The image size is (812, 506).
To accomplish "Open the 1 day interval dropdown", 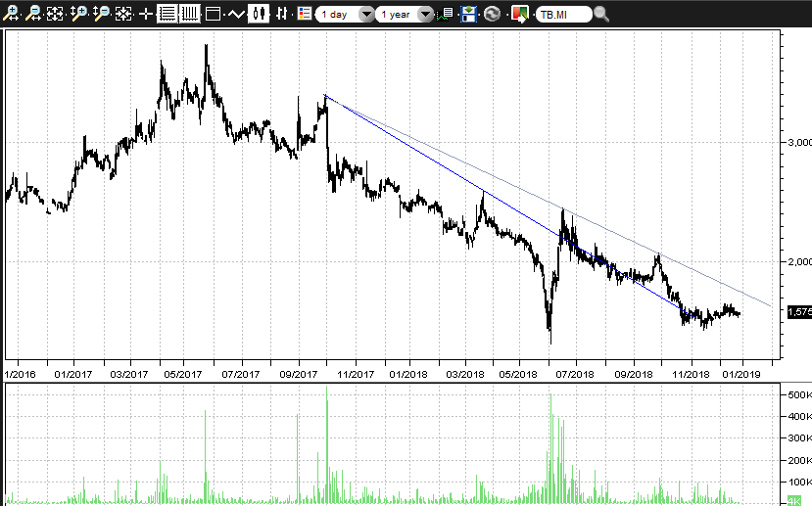I will (345, 15).
